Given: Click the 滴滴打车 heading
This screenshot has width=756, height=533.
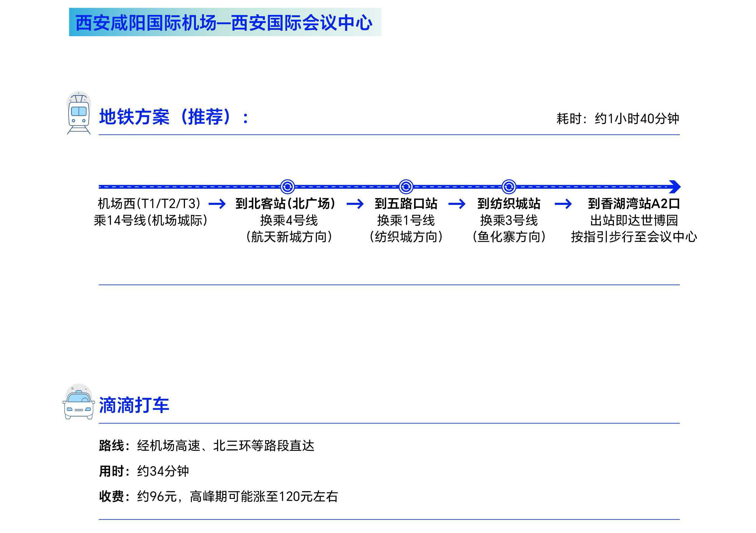Looking at the screenshot, I should 134,405.
